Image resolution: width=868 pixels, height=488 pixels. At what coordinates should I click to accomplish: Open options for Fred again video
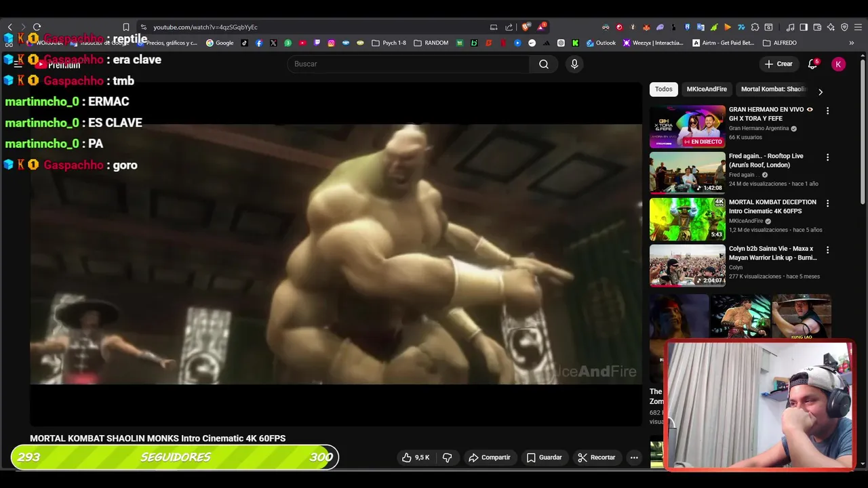click(x=827, y=157)
